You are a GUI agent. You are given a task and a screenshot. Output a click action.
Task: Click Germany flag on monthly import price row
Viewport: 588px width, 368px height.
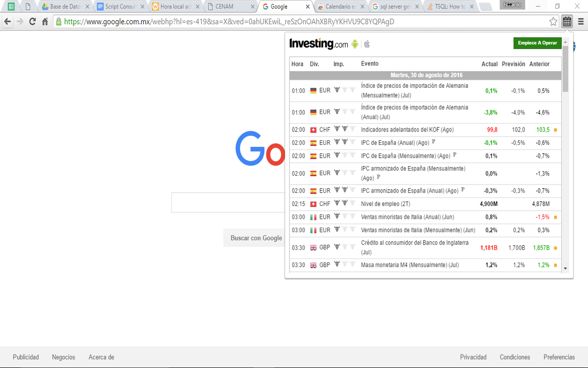point(313,91)
